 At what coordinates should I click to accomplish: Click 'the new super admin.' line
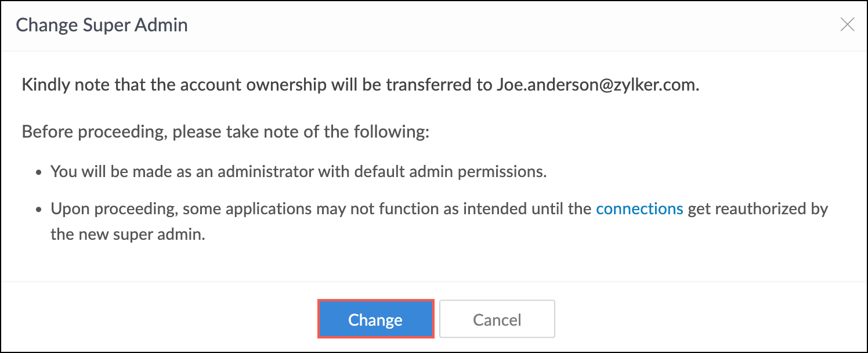tap(128, 236)
